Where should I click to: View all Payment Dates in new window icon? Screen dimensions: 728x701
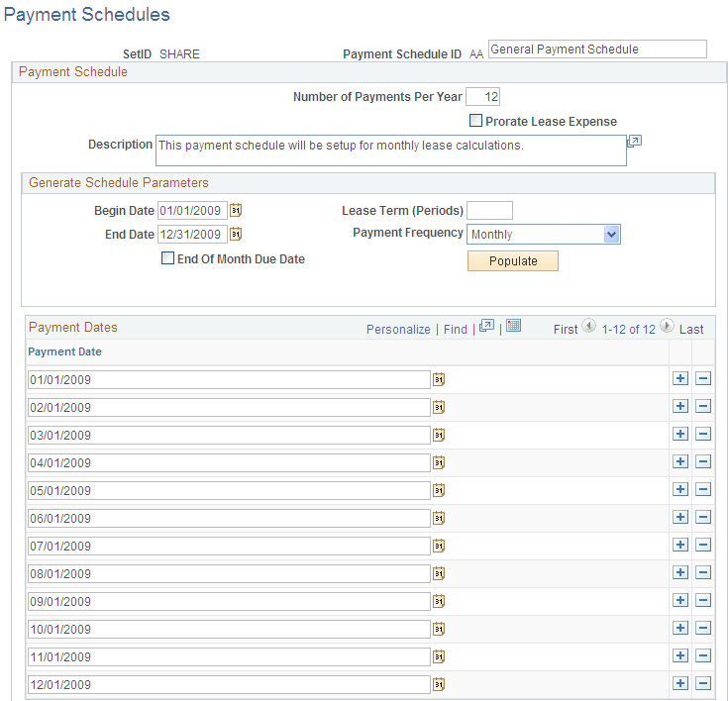coord(486,326)
